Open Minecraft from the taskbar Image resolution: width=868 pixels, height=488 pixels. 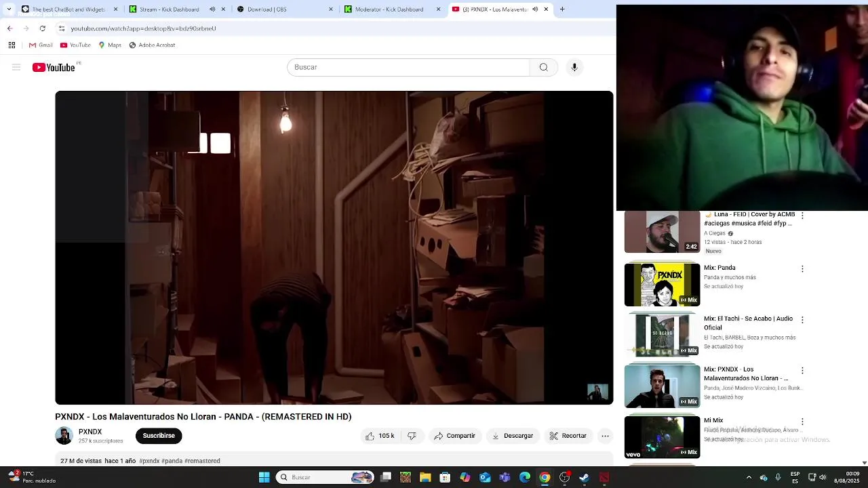(x=406, y=477)
